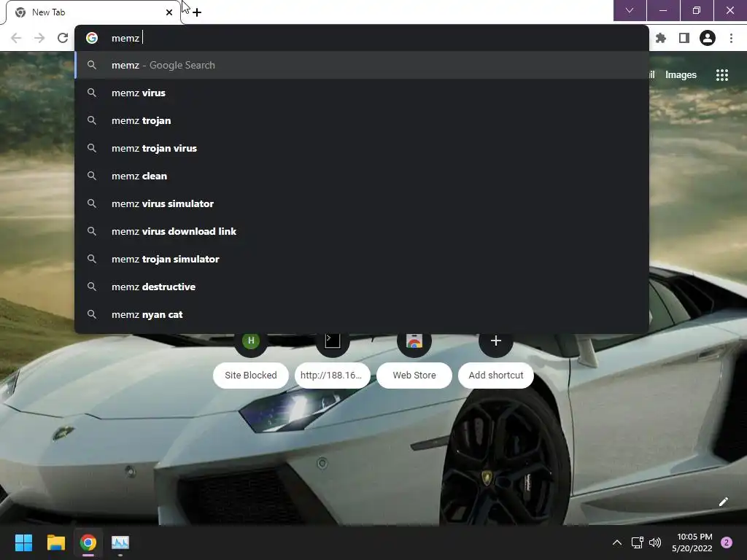Open a new tab with plus button
This screenshot has height=560, width=747.
coord(197,12)
